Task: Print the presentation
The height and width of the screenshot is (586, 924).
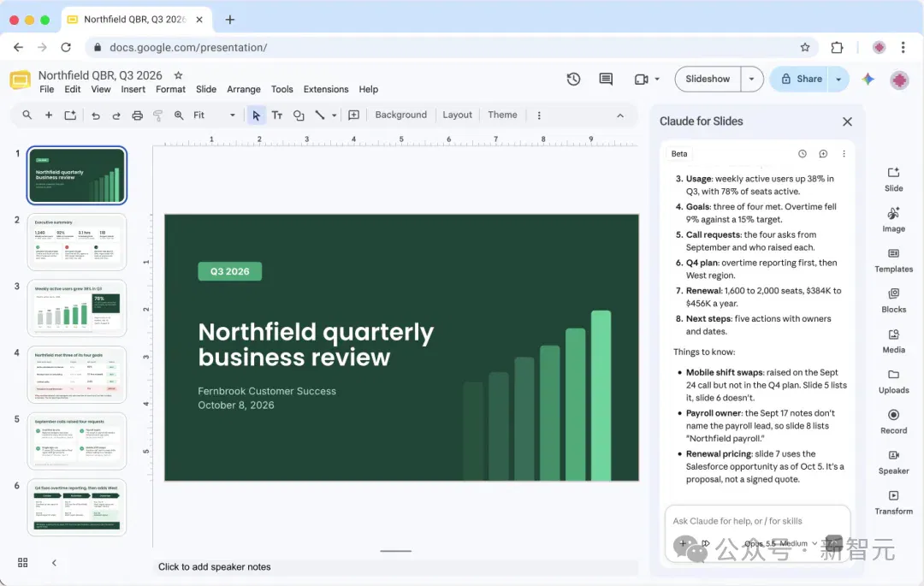Action: (x=137, y=115)
